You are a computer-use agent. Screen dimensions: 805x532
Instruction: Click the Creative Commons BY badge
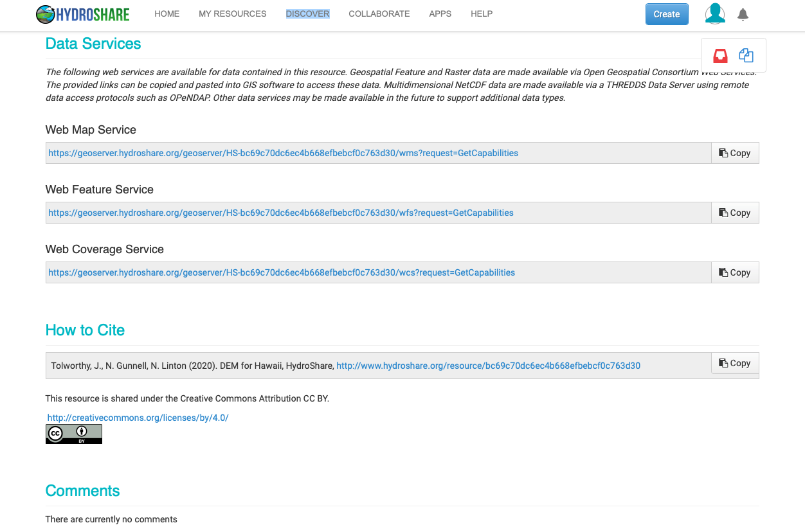point(74,434)
